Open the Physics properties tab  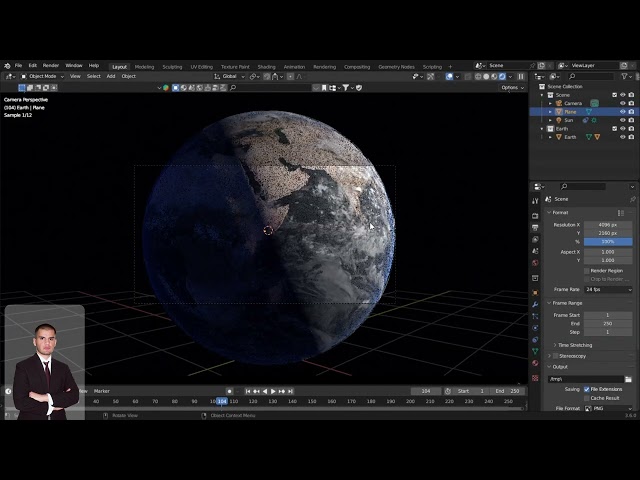click(535, 328)
